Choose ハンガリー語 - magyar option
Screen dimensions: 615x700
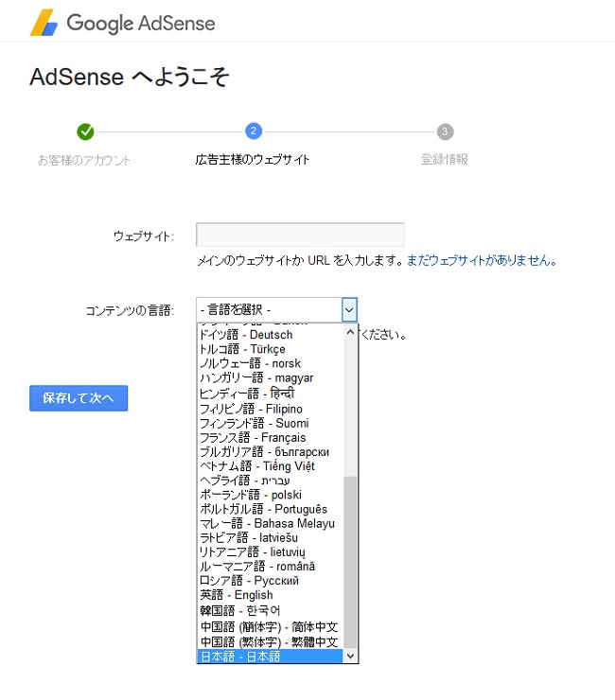(x=271, y=377)
